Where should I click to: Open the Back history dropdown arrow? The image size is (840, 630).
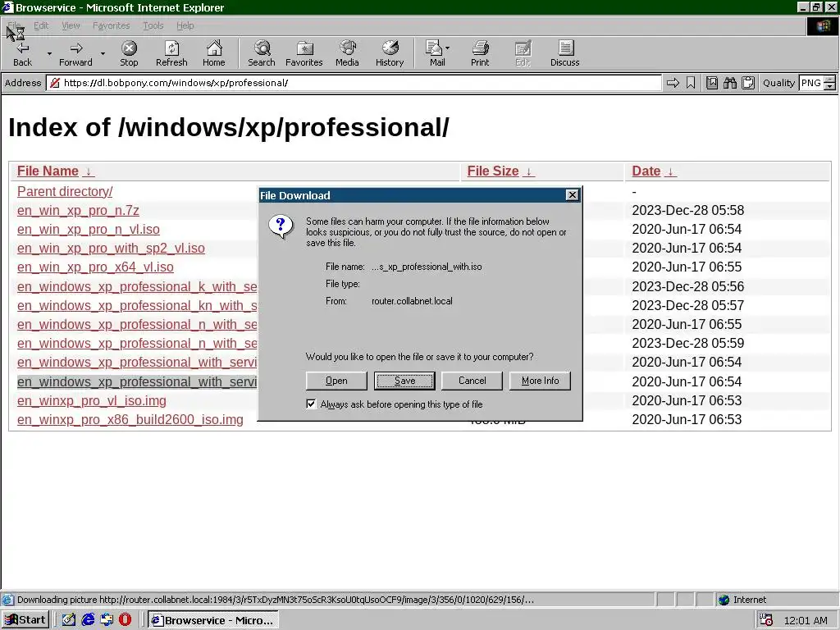[x=49, y=53]
